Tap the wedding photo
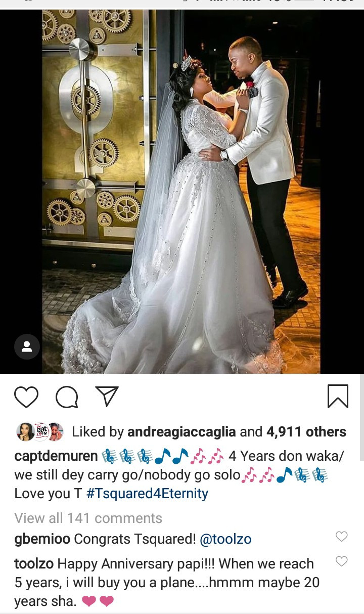 pyautogui.click(x=181, y=191)
